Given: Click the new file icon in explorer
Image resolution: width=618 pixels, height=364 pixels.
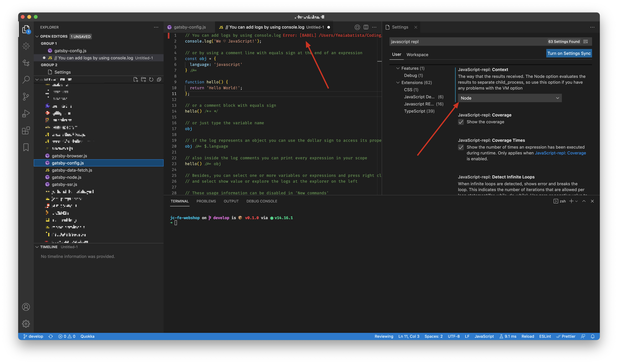Looking at the screenshot, I should pyautogui.click(x=135, y=79).
